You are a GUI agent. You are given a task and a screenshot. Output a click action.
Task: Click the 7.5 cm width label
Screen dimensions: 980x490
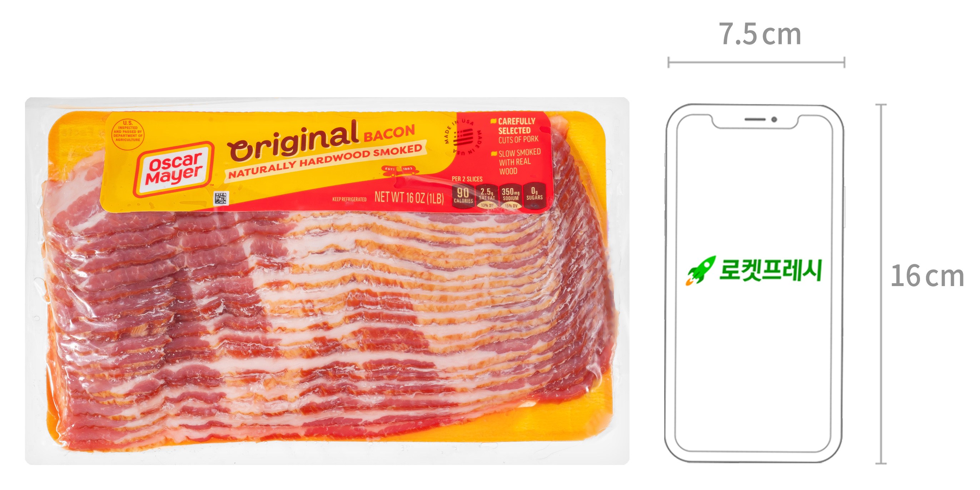click(x=760, y=35)
